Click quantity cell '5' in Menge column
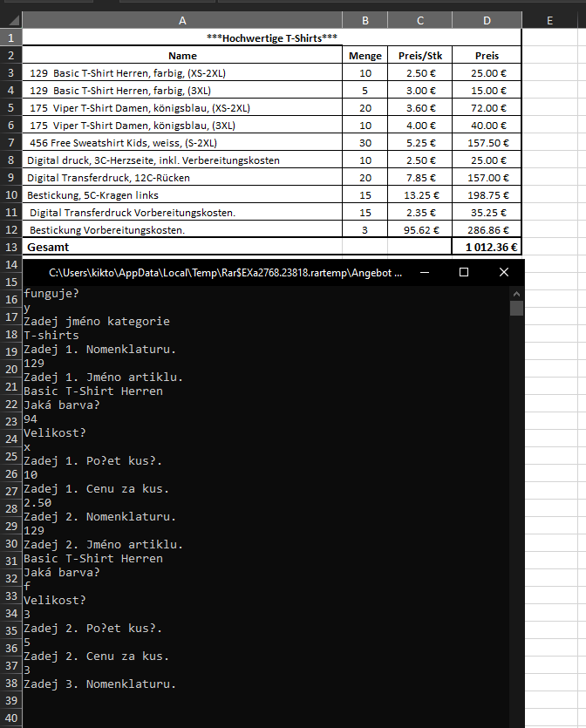The height and width of the screenshot is (728, 586). [365, 90]
